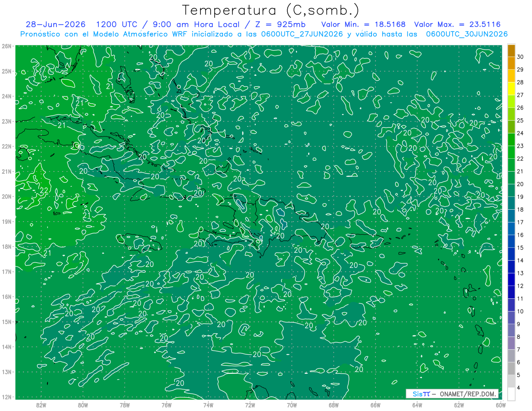
Task: Click the gray color bar segment between 5 and 6
Action: pos(511,368)
